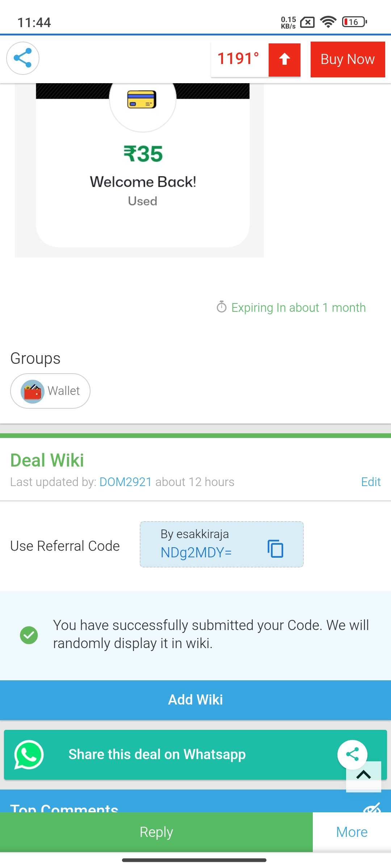Tap Share this deal on Whatsapp
Viewport: 391px width, 868px height.
tap(157, 755)
